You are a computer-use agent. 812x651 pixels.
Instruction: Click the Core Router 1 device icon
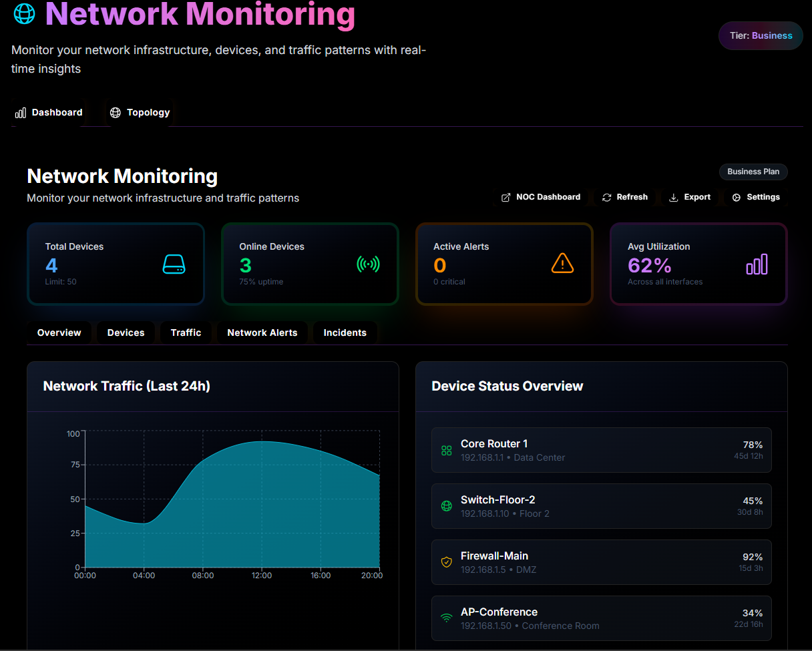pyautogui.click(x=447, y=451)
